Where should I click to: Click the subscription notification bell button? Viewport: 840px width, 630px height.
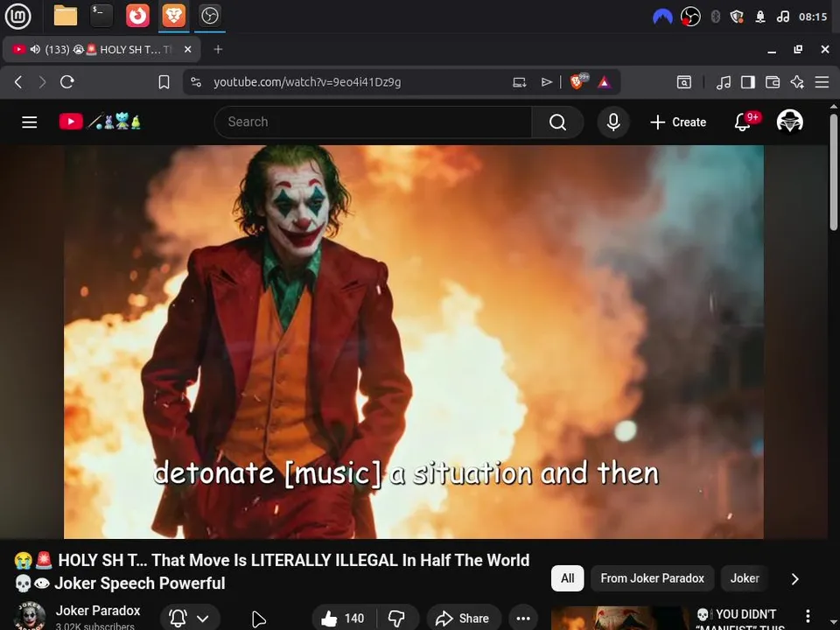(178, 619)
